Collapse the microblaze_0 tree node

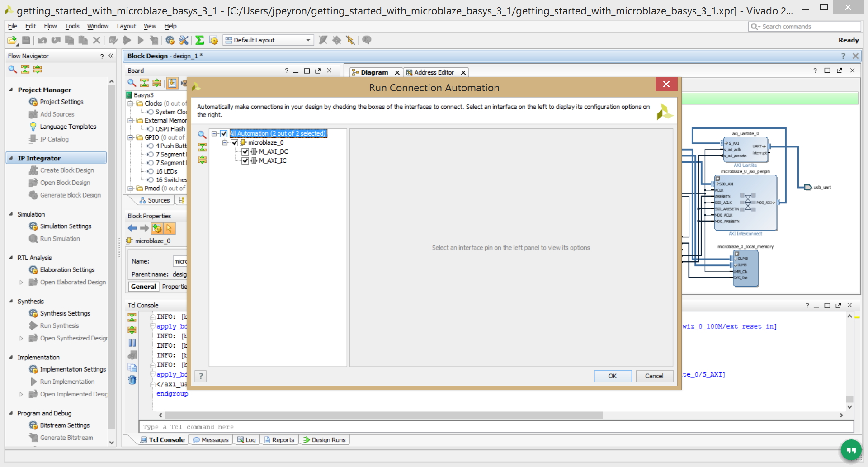click(x=225, y=142)
